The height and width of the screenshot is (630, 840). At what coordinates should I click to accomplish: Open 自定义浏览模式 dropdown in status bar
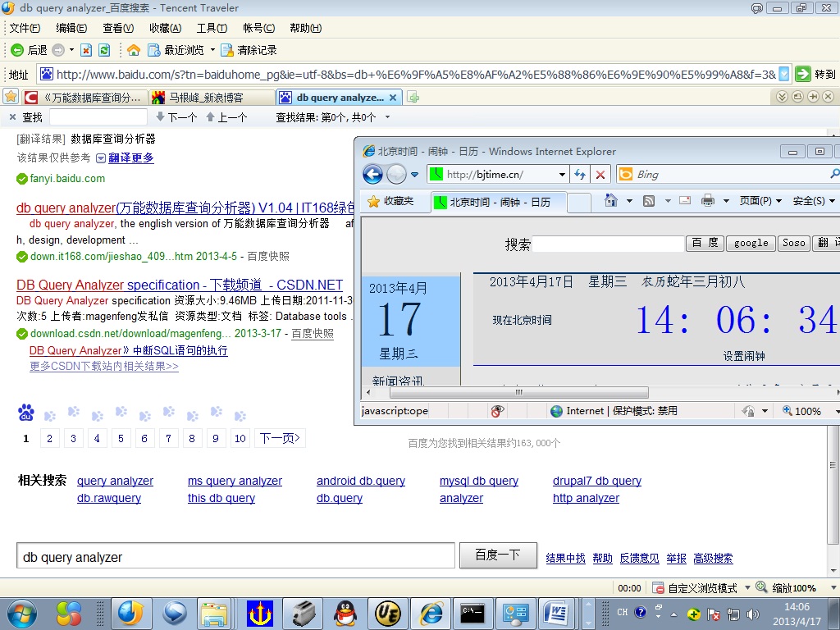(748, 587)
